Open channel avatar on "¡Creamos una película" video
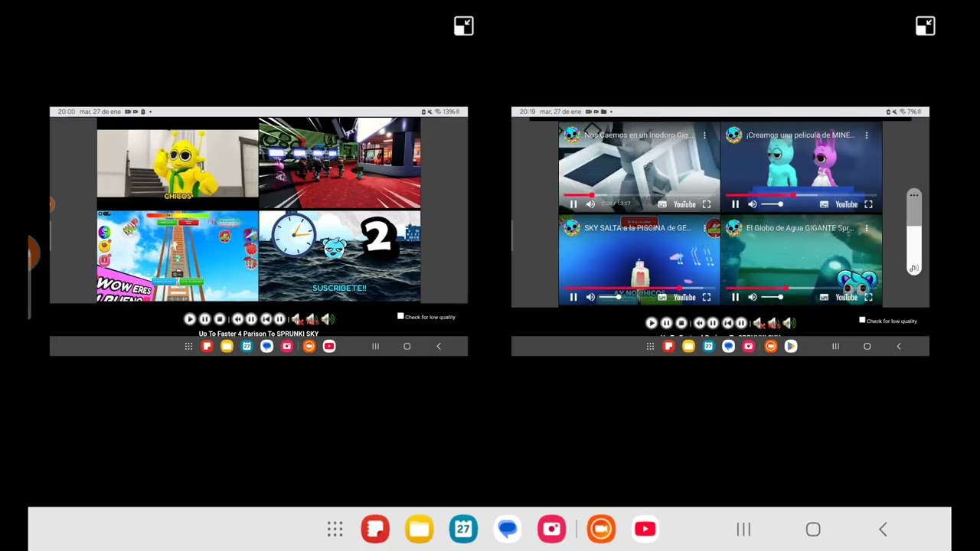Image resolution: width=980 pixels, height=551 pixels. click(733, 135)
